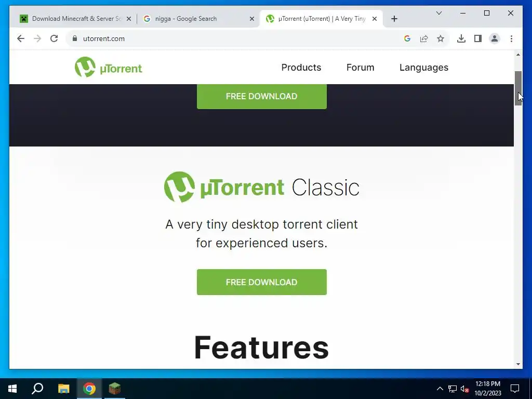Switch to the Google Search tab
532x399 pixels.
pyautogui.click(x=198, y=19)
